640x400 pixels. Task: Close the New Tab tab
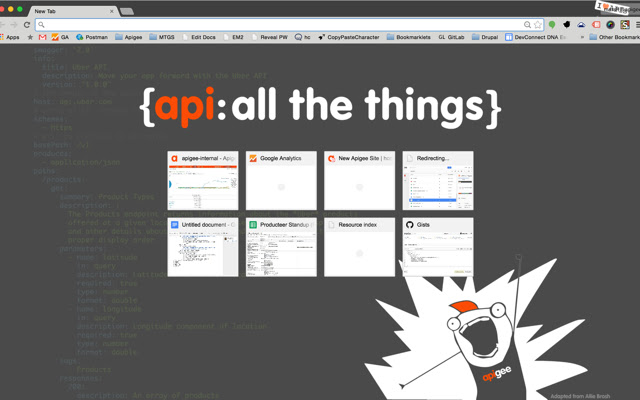pyautogui.click(x=111, y=11)
